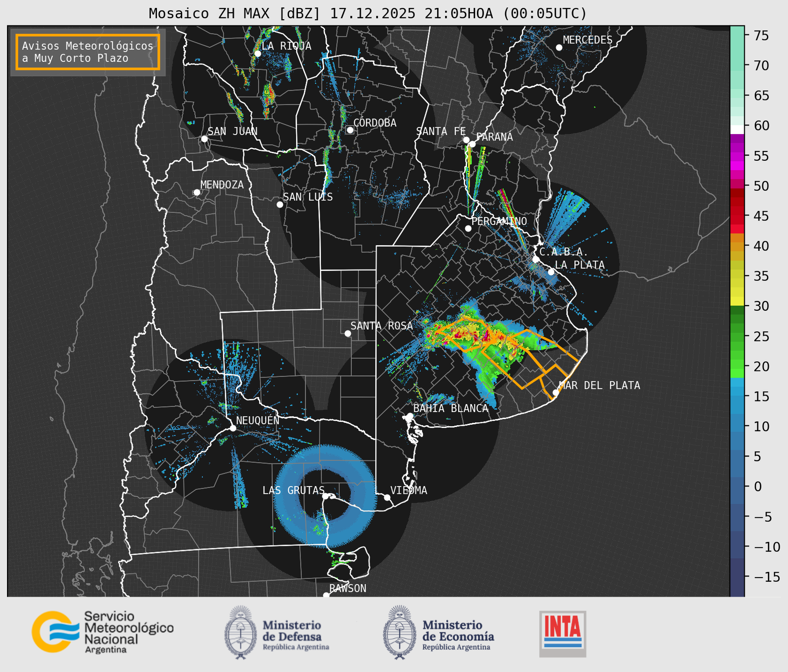This screenshot has height=672, width=788.
Task: Click the SANTA ROSA label text
Action: tap(382, 326)
